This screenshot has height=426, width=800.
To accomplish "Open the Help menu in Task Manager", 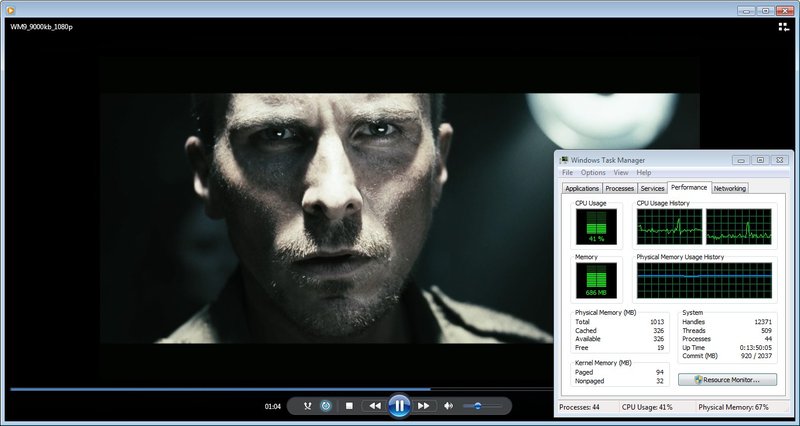I will point(644,172).
